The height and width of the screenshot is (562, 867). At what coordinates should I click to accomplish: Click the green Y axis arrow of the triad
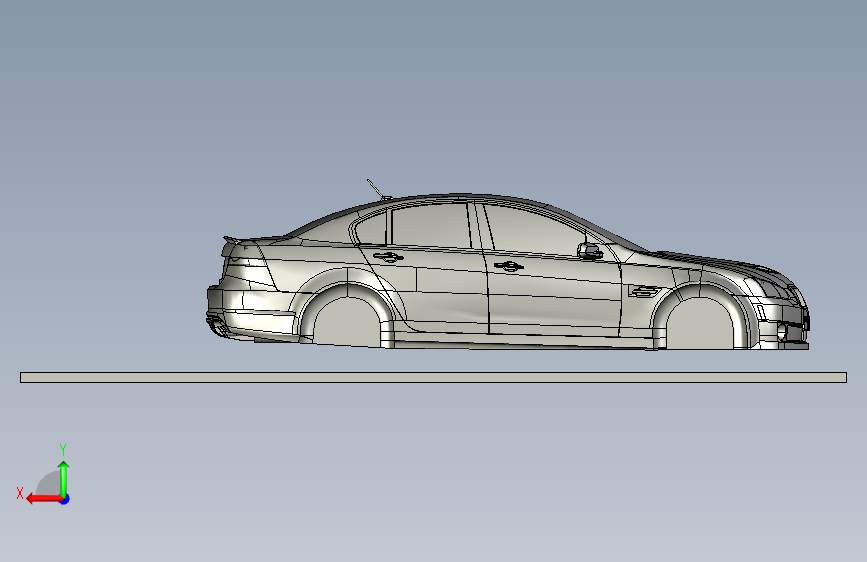[x=64, y=478]
